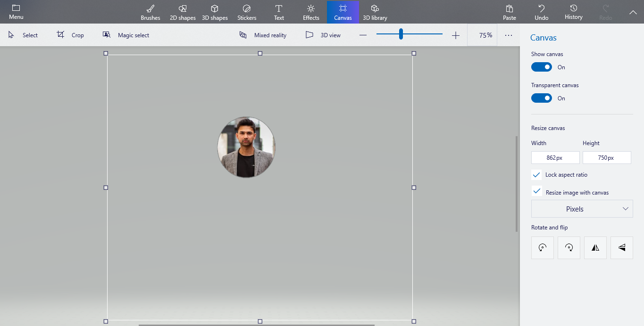Screen dimensions: 644x326
Task: Open the 2D shapes panel
Action: (182, 12)
